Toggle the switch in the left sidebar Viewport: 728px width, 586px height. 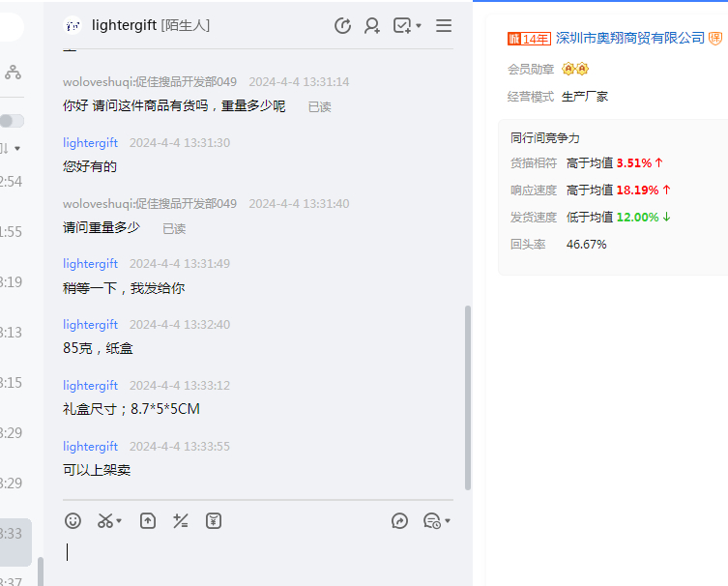point(12,121)
